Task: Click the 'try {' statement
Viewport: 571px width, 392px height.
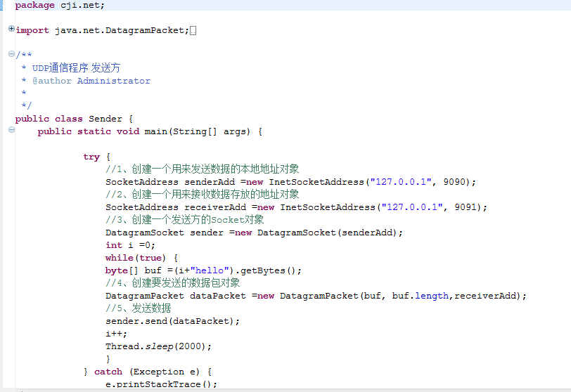Action: coord(96,157)
